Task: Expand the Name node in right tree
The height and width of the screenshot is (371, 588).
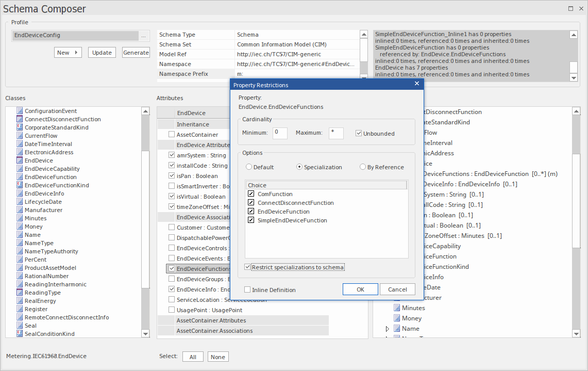Action: [388, 329]
